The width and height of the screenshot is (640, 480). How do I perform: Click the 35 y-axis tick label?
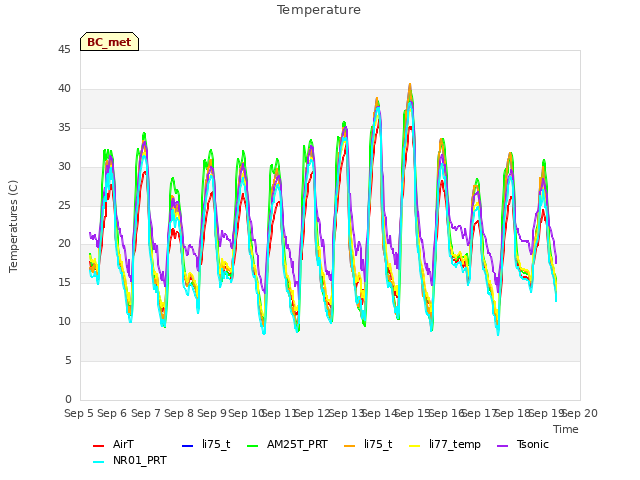click(64, 128)
